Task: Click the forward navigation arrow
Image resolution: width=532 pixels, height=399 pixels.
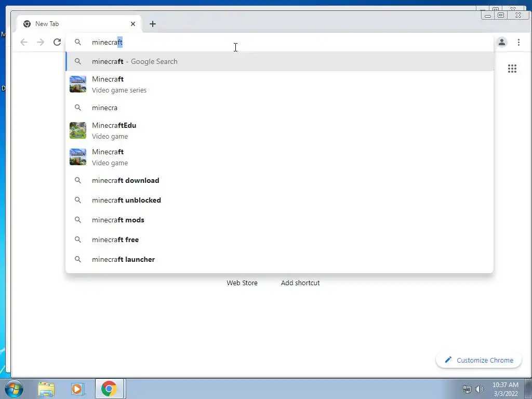Action: pyautogui.click(x=41, y=42)
